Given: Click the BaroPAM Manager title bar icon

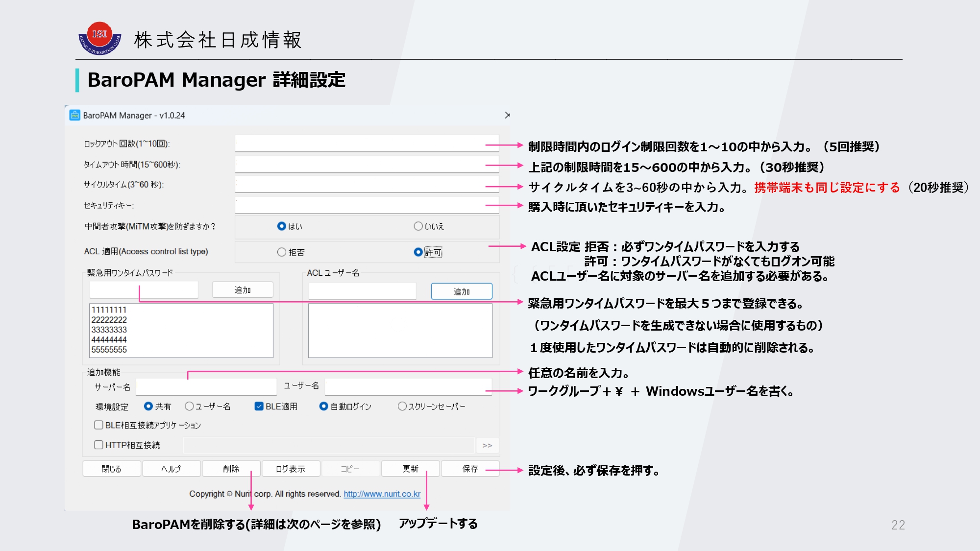Looking at the screenshot, I should pos(74,115).
